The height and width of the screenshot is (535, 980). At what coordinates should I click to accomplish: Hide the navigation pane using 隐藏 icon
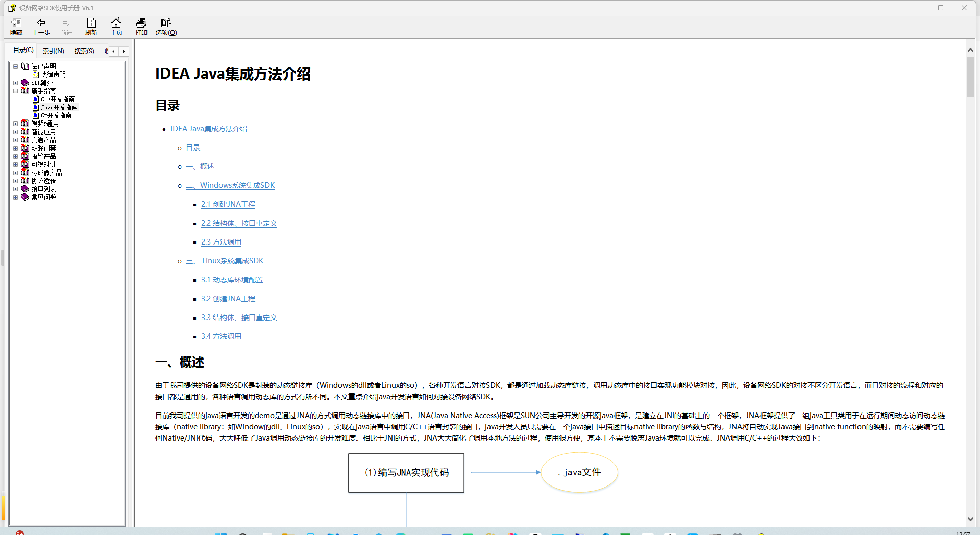click(16, 26)
